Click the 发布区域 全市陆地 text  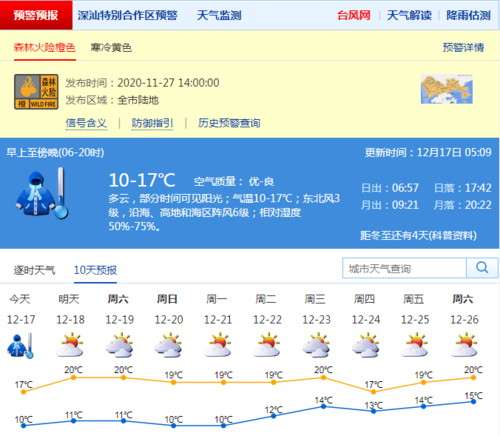pos(112,100)
